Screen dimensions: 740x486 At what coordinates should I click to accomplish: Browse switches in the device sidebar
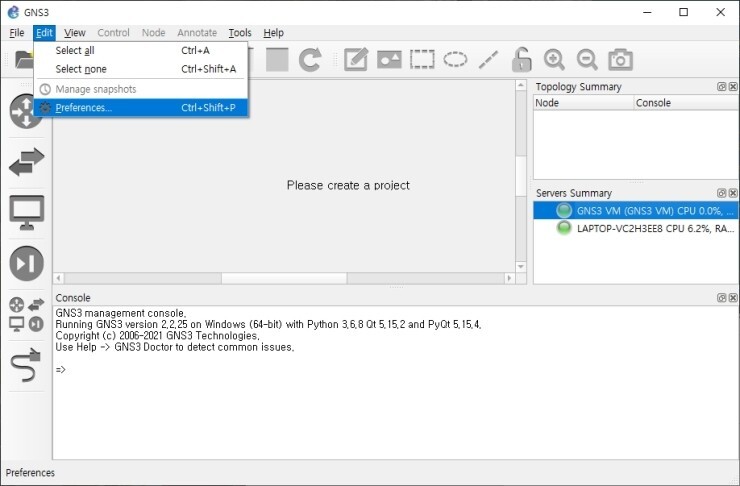point(26,162)
